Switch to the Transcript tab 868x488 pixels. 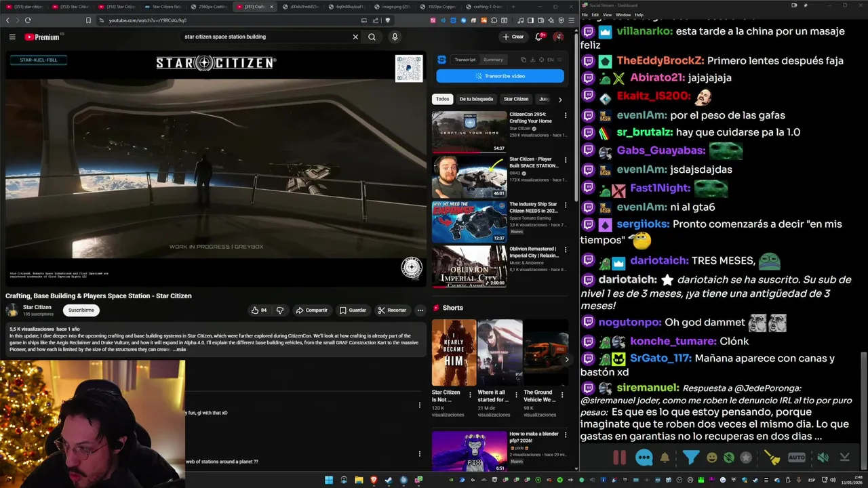pyautogui.click(x=465, y=60)
